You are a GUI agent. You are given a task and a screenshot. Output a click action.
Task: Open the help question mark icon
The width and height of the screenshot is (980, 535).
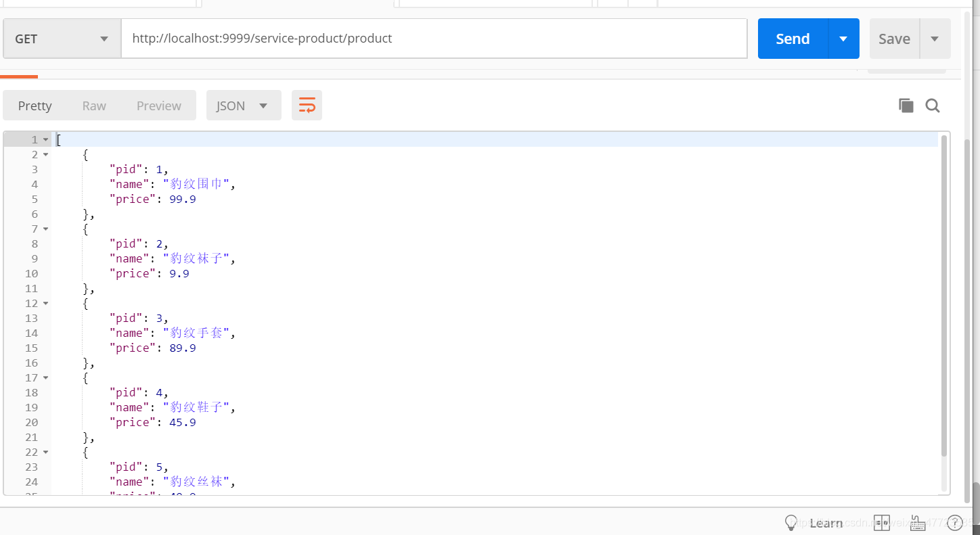[954, 522]
